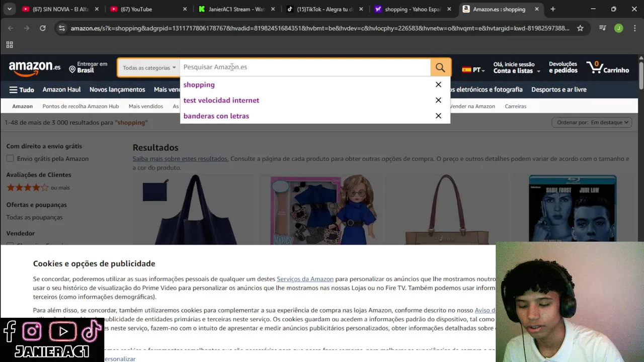Image resolution: width=644 pixels, height=362 pixels.
Task: Open media control icon in Chrome toolbar
Action: 602,28
